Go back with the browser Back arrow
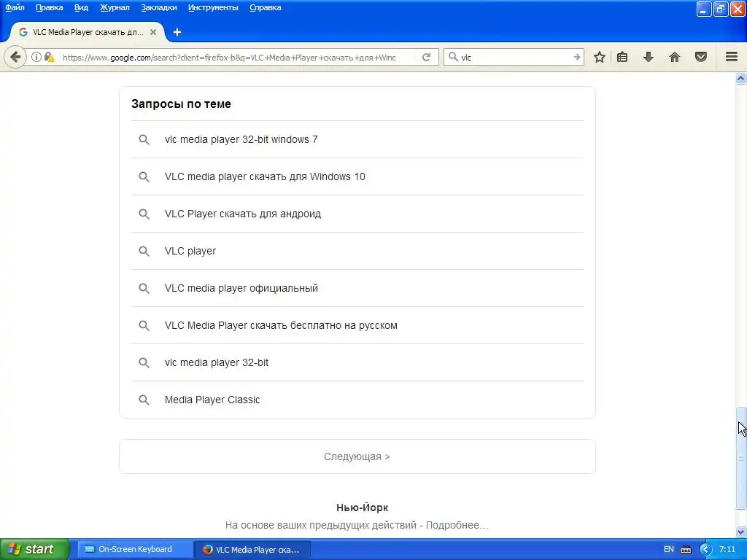Image resolution: width=747 pixels, height=560 pixels. tap(15, 57)
